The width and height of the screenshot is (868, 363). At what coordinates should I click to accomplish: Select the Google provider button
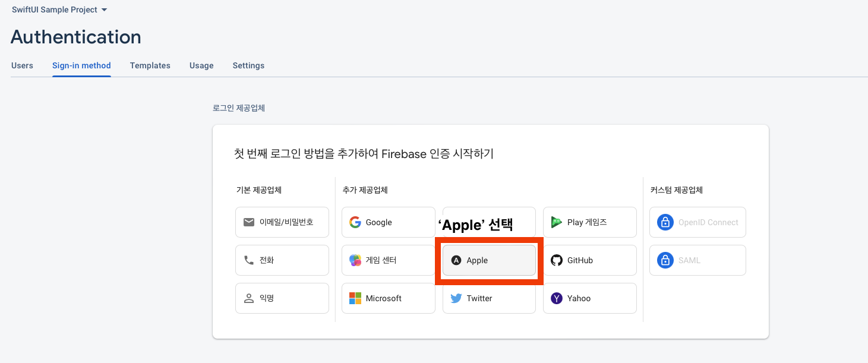[x=389, y=222]
